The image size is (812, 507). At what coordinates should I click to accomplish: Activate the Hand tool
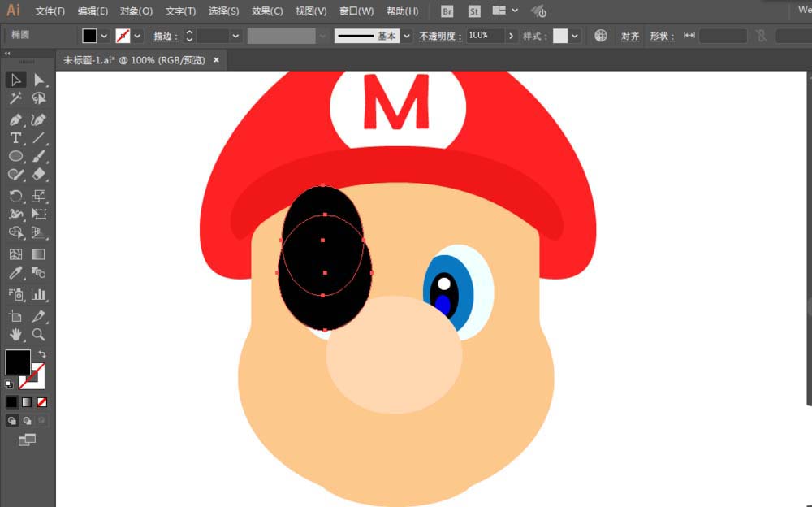click(x=15, y=335)
